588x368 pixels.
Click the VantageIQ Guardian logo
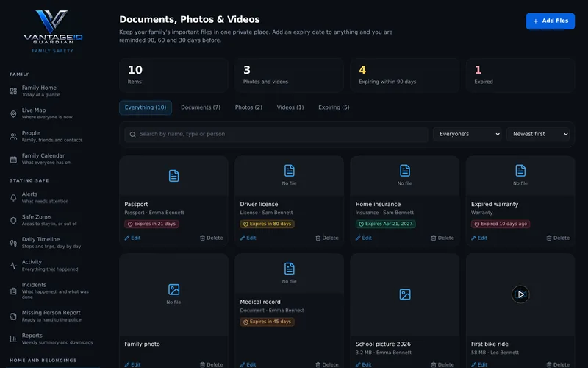pos(52,32)
